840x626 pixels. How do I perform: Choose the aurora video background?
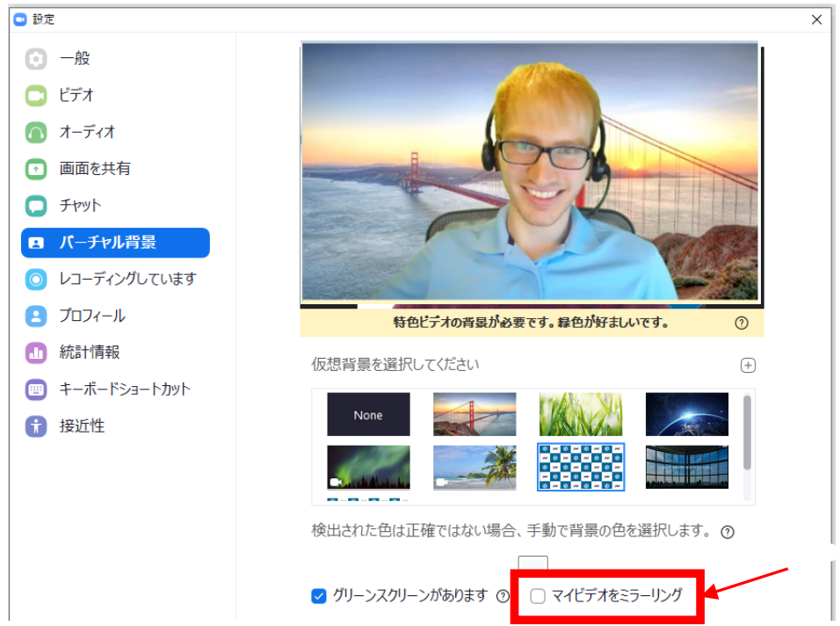(368, 468)
